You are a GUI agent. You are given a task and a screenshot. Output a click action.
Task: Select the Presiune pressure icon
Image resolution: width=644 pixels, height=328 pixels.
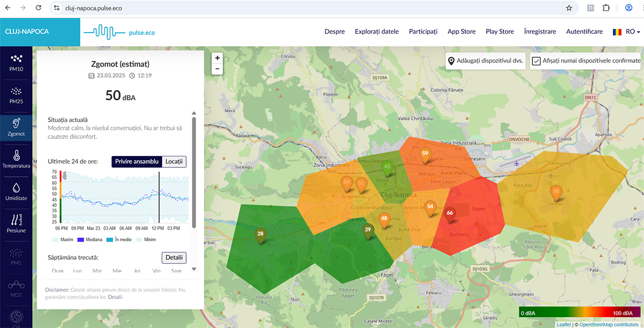(16, 220)
